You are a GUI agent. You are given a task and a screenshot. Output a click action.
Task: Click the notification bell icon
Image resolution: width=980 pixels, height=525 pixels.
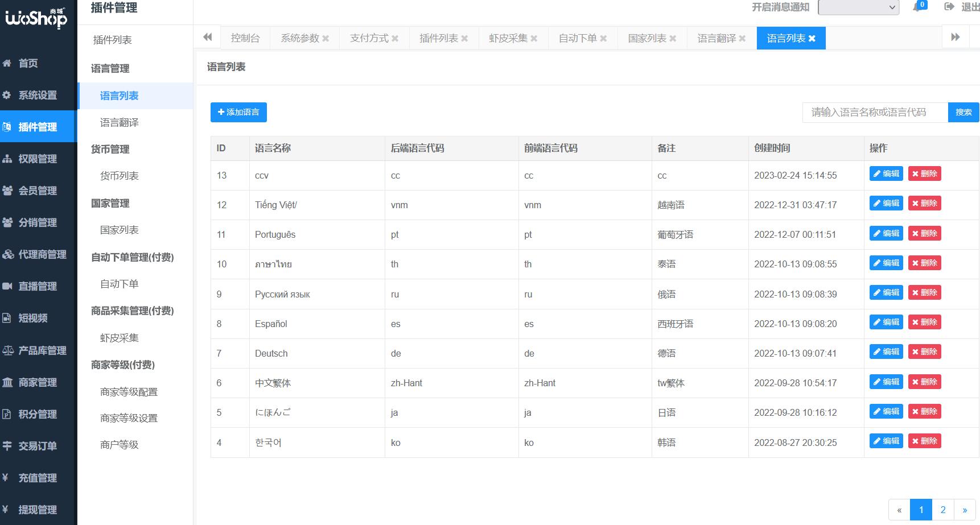coord(917,7)
